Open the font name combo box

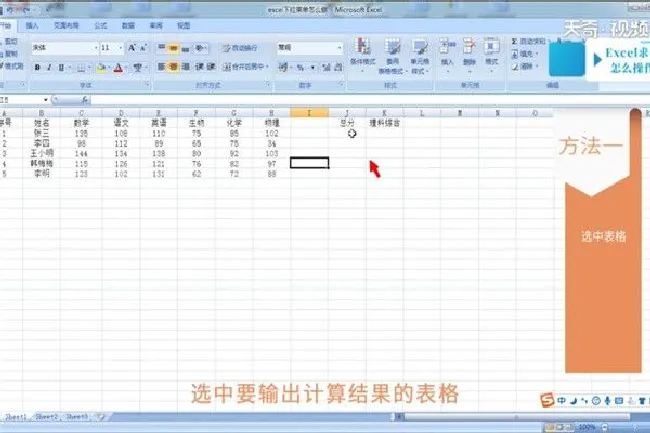[65, 48]
